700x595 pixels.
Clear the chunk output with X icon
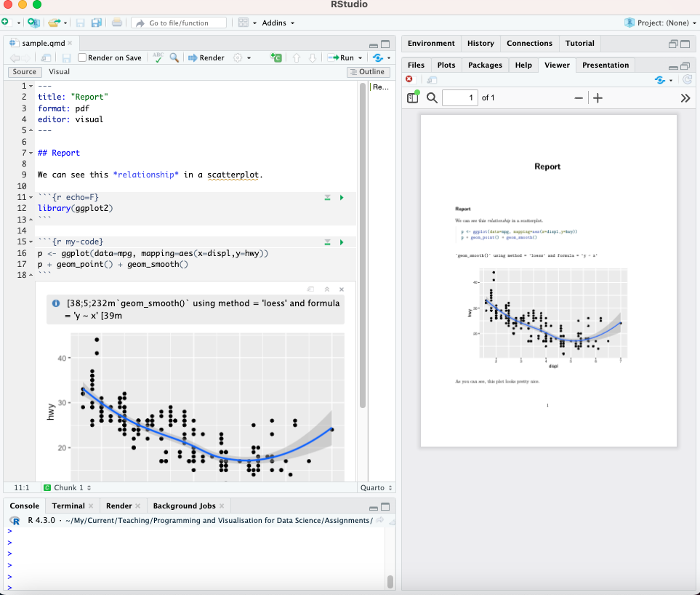click(342, 289)
